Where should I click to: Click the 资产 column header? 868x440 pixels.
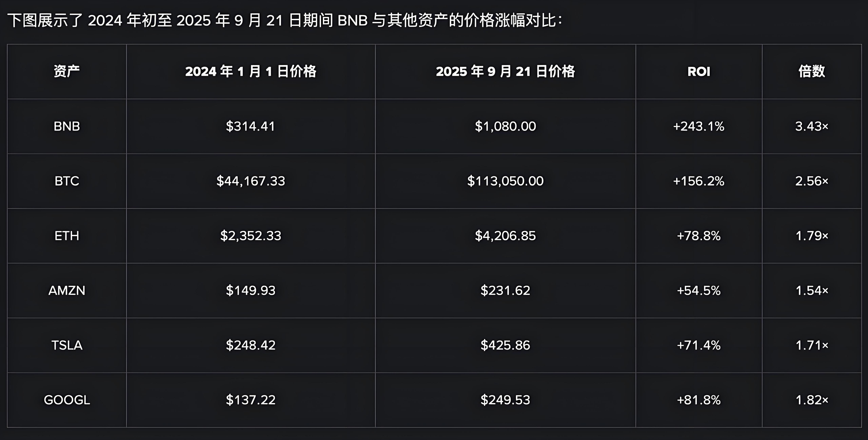click(x=67, y=71)
